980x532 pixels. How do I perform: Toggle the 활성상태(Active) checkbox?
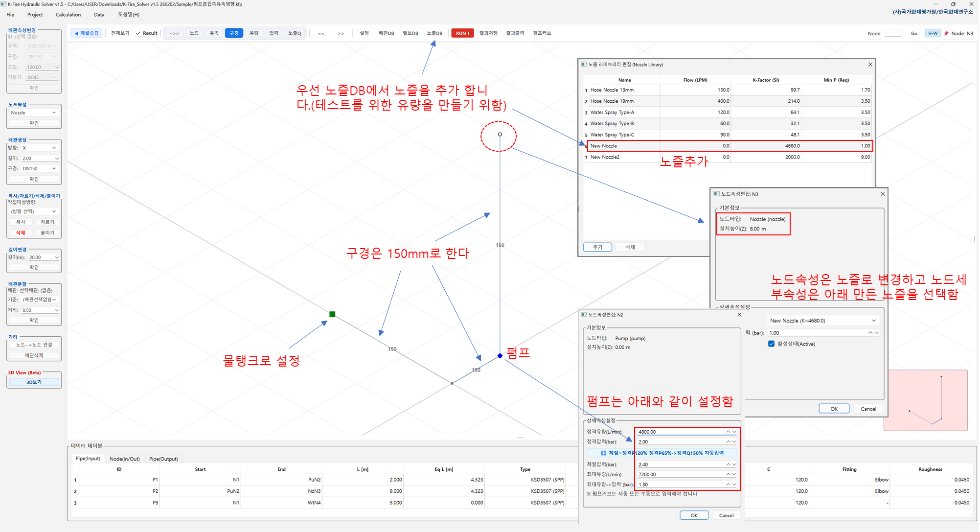point(772,344)
